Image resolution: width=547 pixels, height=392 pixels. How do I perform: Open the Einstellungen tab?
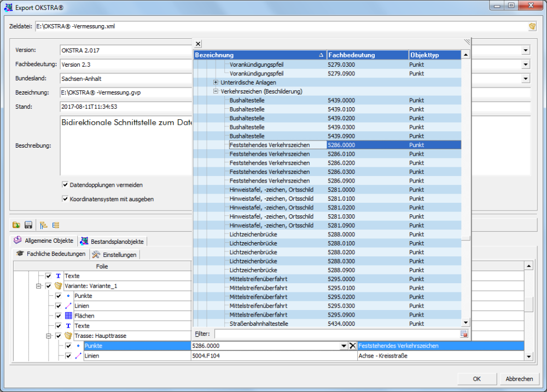(x=114, y=255)
